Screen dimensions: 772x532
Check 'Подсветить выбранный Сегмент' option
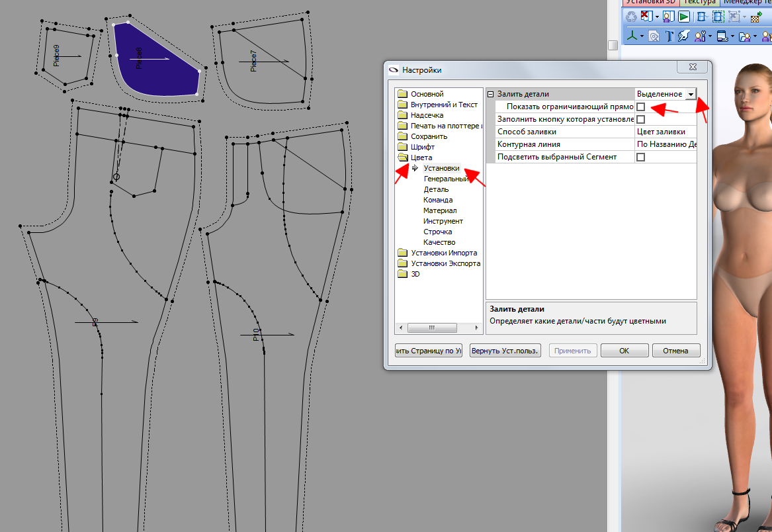pyautogui.click(x=640, y=157)
